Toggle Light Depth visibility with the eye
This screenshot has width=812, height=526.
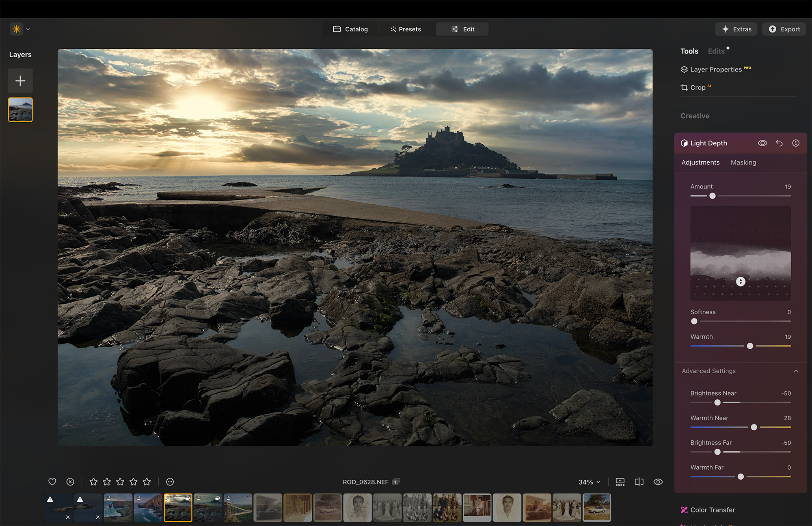(762, 143)
